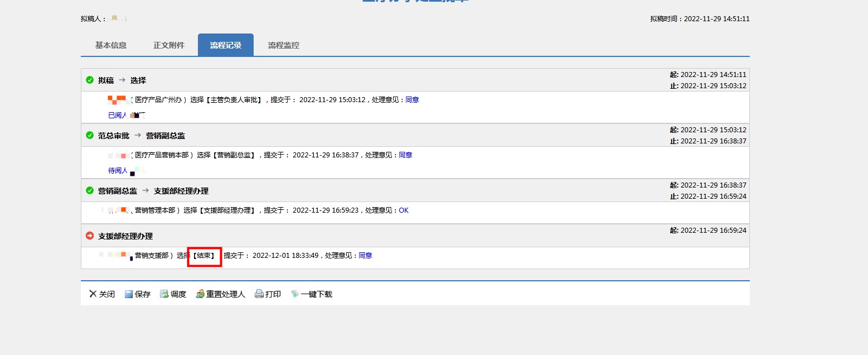Click 同意 opinion in 主管负责人审批 row
This screenshot has width=868, height=355.
(x=412, y=100)
